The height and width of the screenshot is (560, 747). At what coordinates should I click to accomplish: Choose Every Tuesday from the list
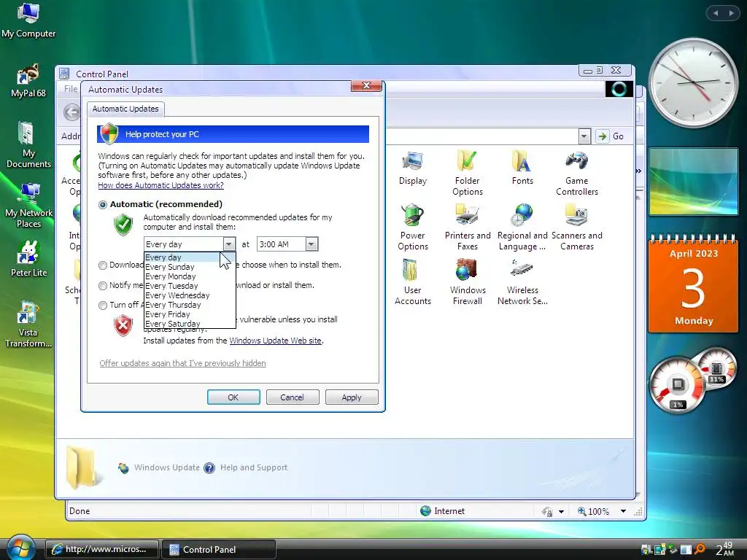click(x=190, y=286)
